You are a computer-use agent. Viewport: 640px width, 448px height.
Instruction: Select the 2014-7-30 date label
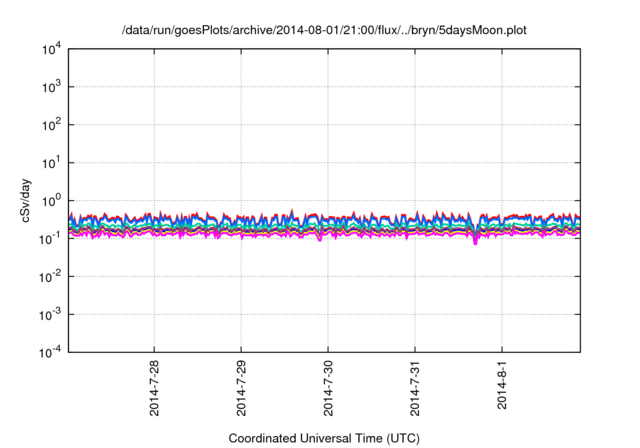pos(328,388)
